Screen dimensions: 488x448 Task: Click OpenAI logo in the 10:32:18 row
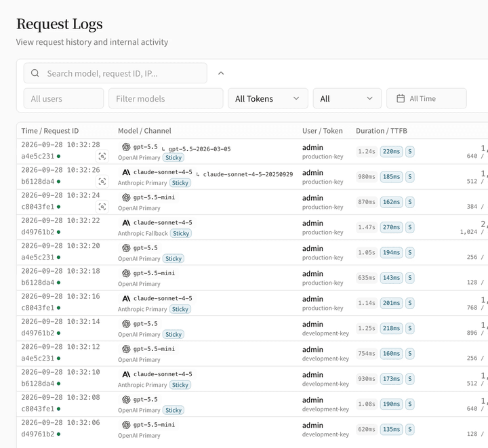click(126, 273)
